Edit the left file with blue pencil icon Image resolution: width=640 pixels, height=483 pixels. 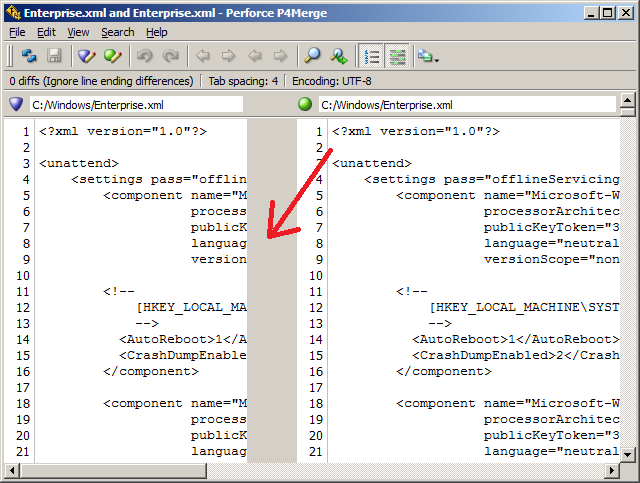coord(87,56)
